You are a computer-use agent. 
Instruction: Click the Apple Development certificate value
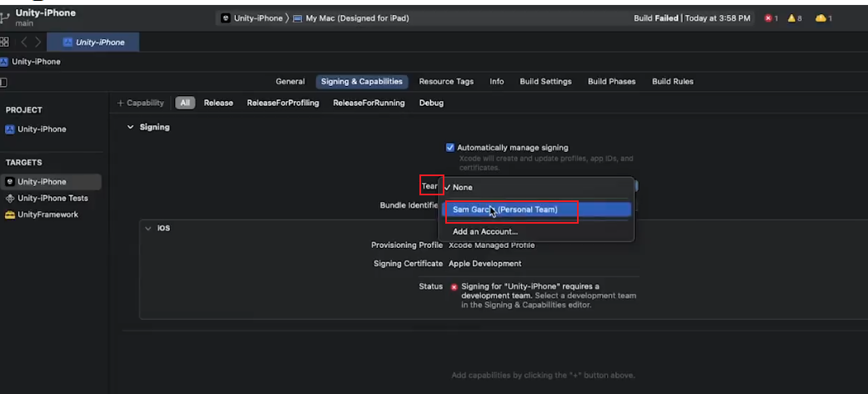(485, 264)
